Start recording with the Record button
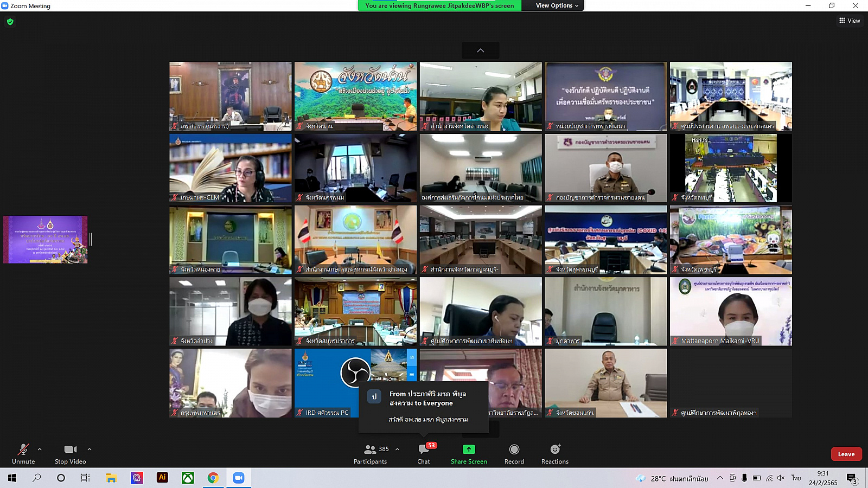The image size is (868, 488). click(x=514, y=450)
